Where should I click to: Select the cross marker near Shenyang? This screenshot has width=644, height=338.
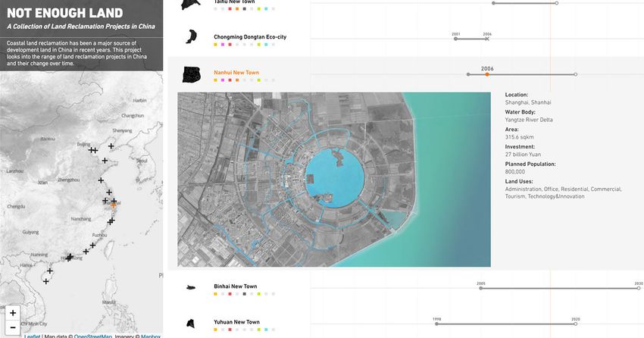click(x=111, y=146)
